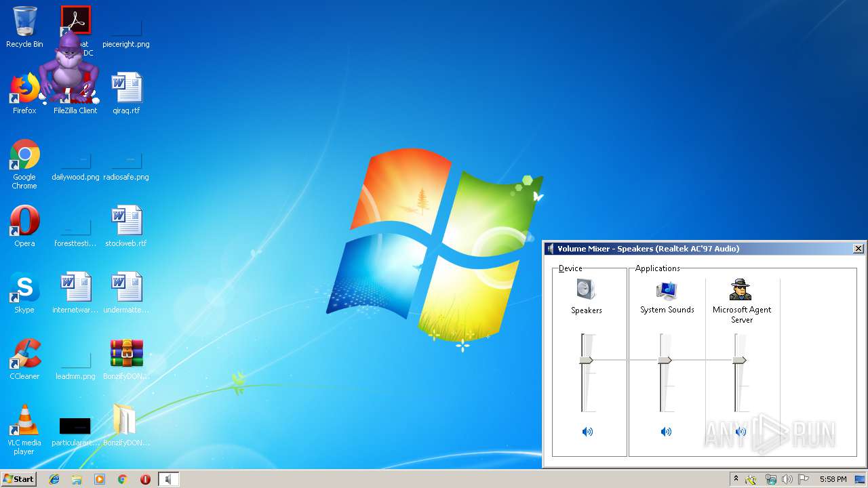The width and height of the screenshot is (868, 488).
Task: Launch VLC media player shortcut
Action: click(24, 430)
